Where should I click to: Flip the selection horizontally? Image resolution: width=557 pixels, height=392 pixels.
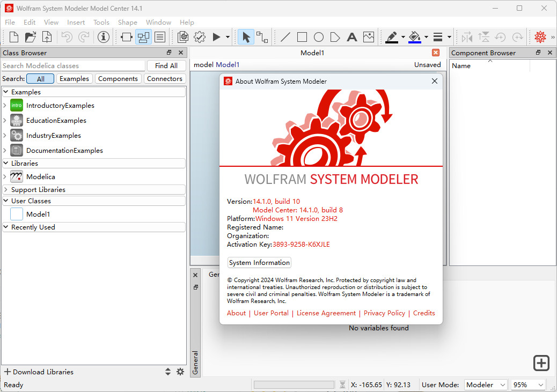[467, 37]
